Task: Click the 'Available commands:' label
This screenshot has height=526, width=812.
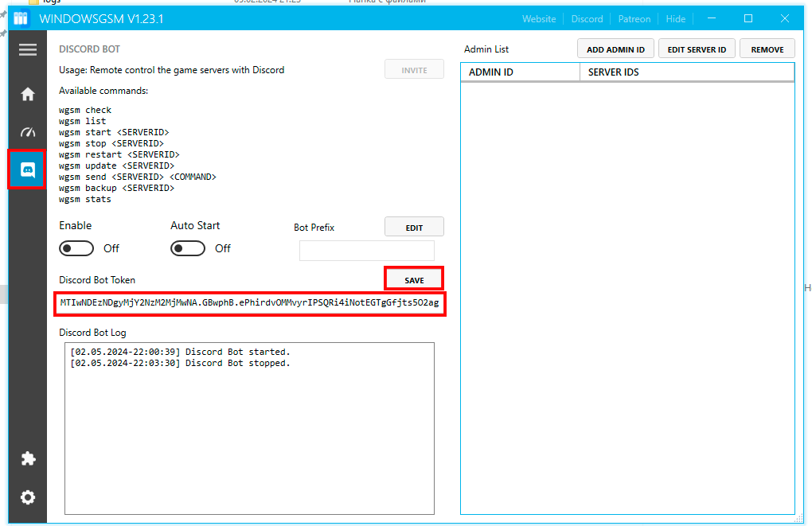Action: click(x=103, y=91)
